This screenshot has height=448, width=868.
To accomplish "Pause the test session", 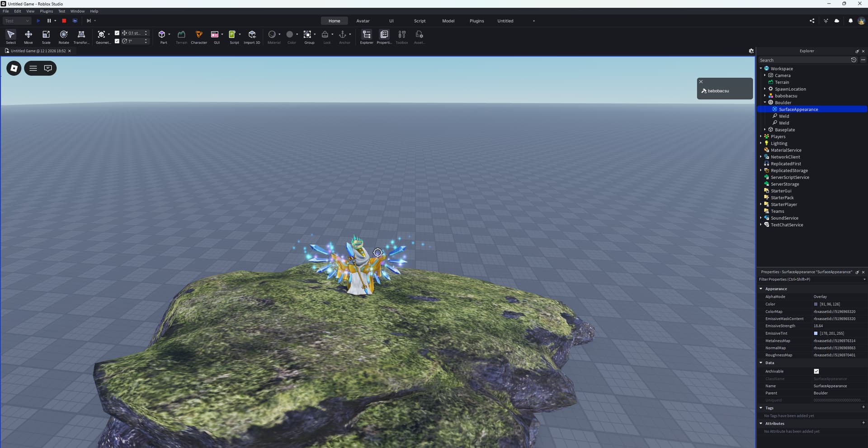I will (49, 21).
